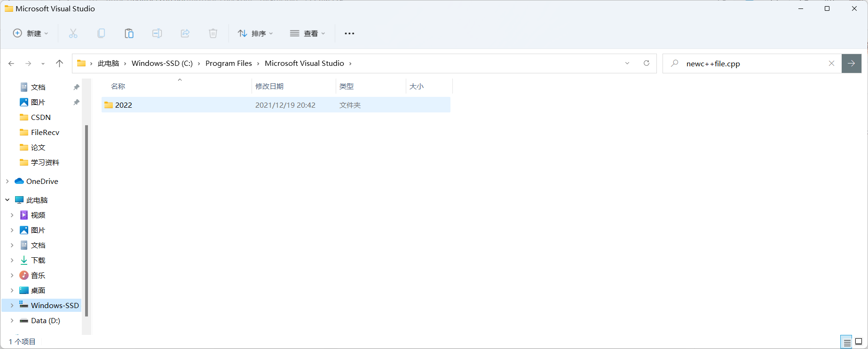Select 视频 under 此电脑
This screenshot has height=349, width=868.
click(x=38, y=215)
